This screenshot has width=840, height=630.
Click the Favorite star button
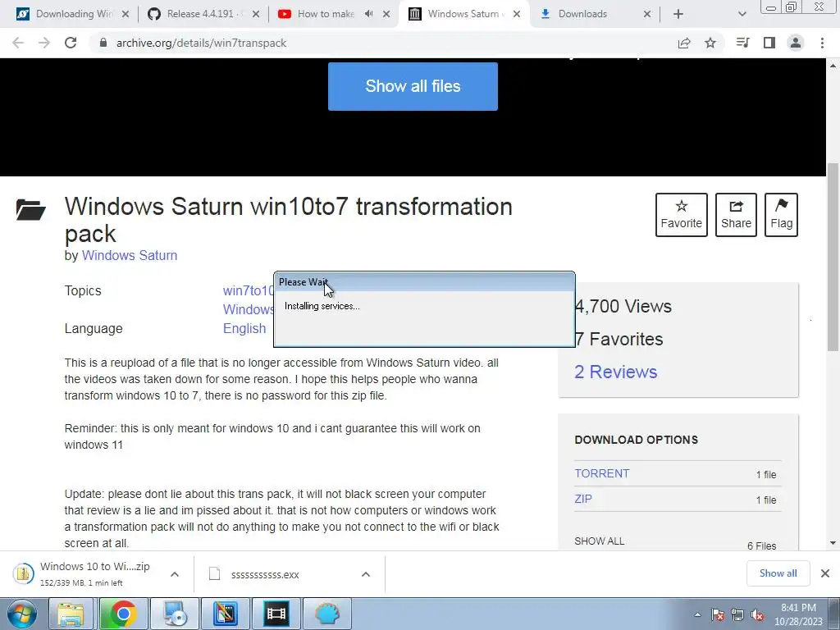(682, 215)
